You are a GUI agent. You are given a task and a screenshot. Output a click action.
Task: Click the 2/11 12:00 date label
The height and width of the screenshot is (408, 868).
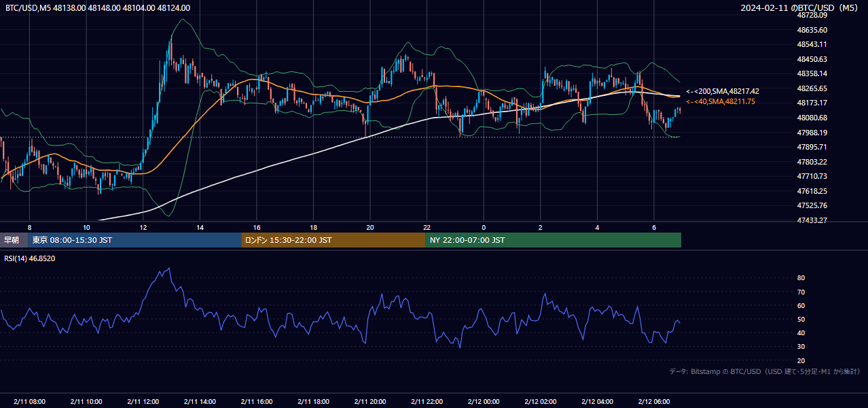coord(143,402)
